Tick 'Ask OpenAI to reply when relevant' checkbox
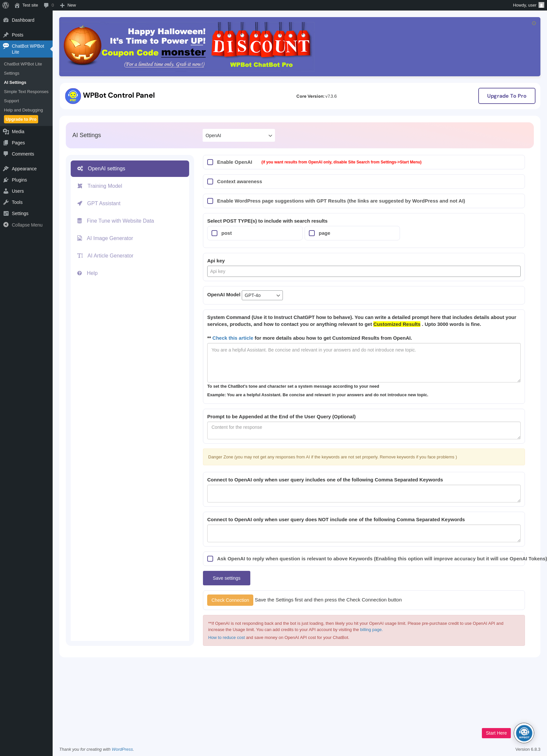547x756 pixels. point(210,559)
